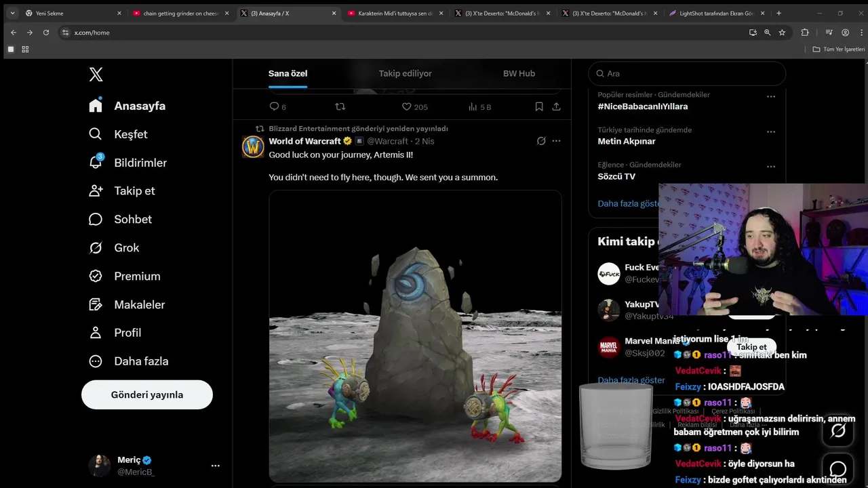Viewport: 868px width, 488px height.
Task: Open the browser extensions icon
Action: point(805,33)
